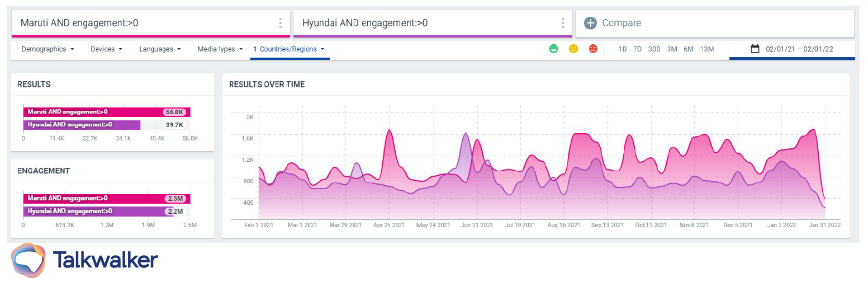This screenshot has height=291, width=868.
Task: Click the Talkwalker logo
Action: coord(85,261)
